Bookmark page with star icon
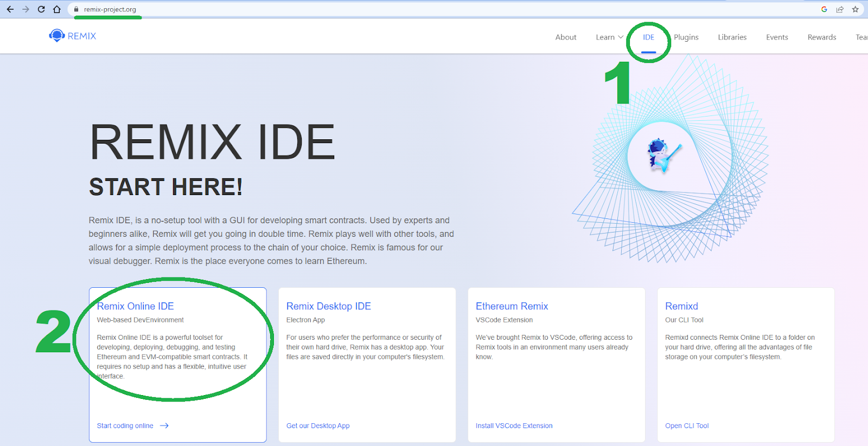 [x=856, y=9]
